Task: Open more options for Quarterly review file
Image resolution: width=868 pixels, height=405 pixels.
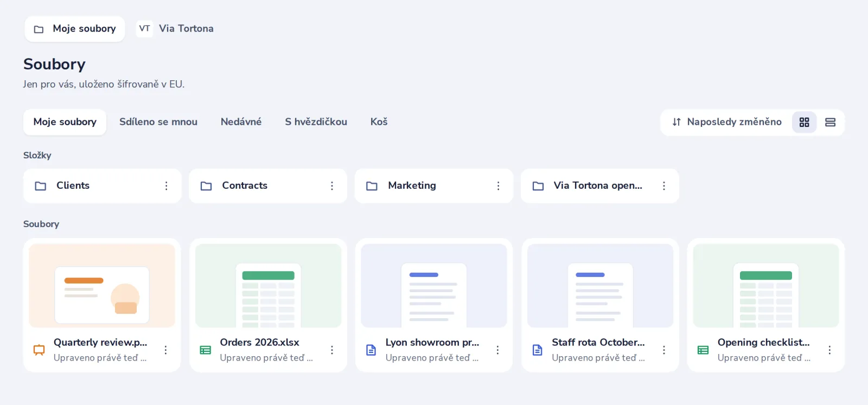Action: pos(165,350)
